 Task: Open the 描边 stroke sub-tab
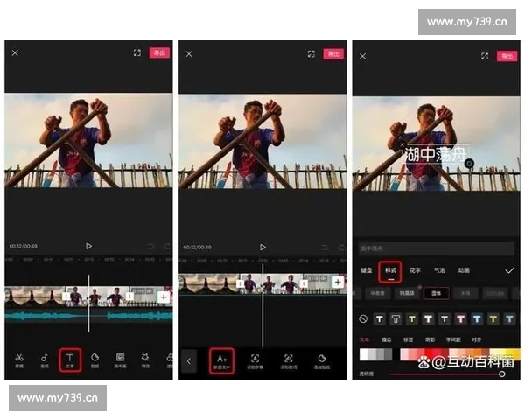point(387,340)
